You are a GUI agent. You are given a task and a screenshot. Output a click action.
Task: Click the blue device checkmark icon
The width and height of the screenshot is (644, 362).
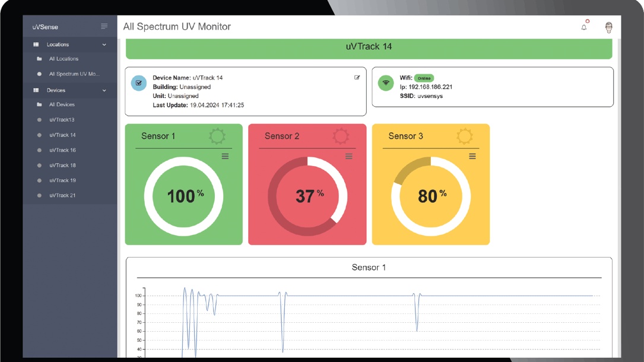[x=138, y=82]
